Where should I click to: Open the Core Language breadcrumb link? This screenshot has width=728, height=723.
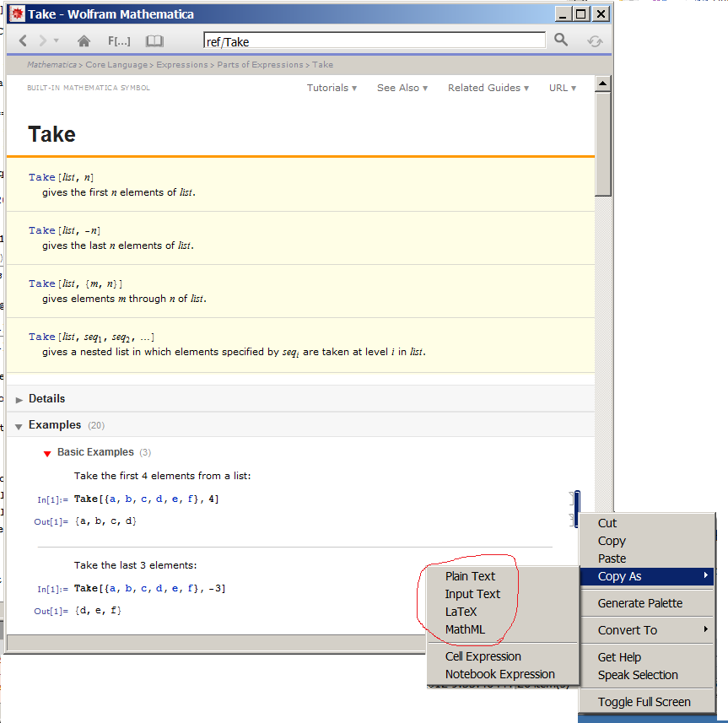point(116,65)
